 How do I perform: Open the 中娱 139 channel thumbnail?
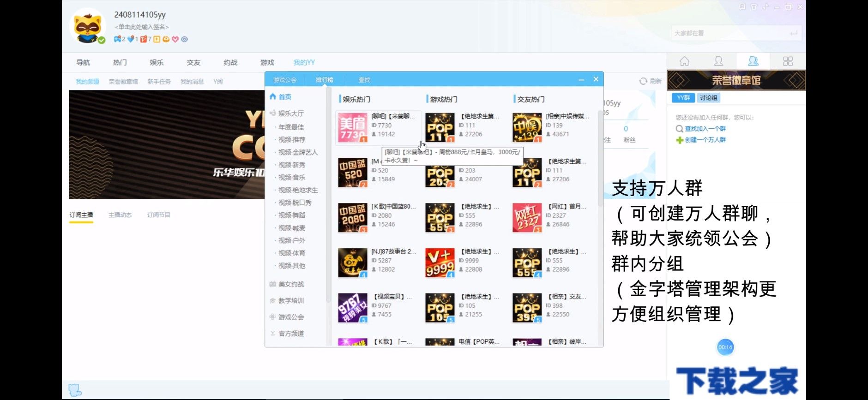click(527, 127)
